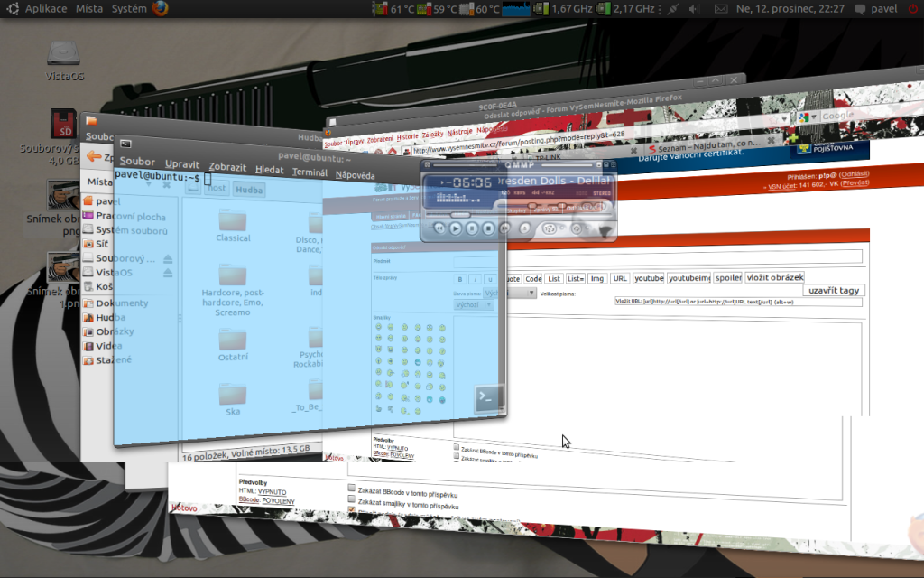924x578 pixels.
Task: Toggle the QMMP equalizer button
Action: (586, 207)
